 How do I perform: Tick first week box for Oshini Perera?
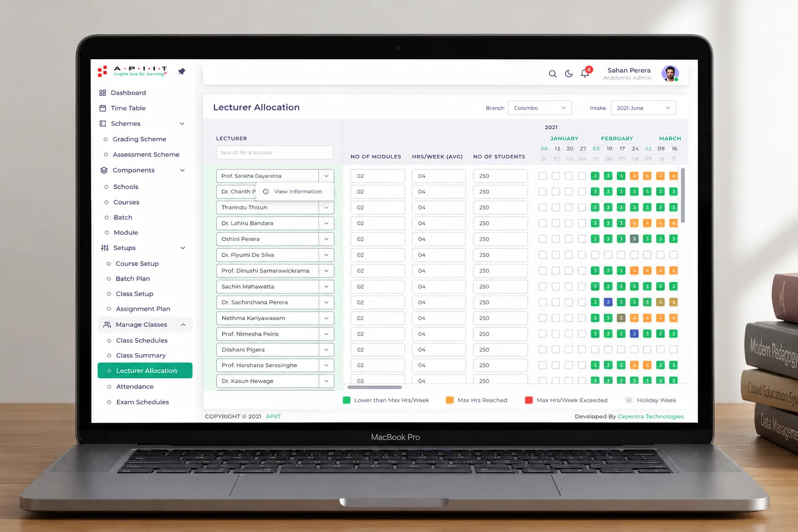pyautogui.click(x=542, y=239)
